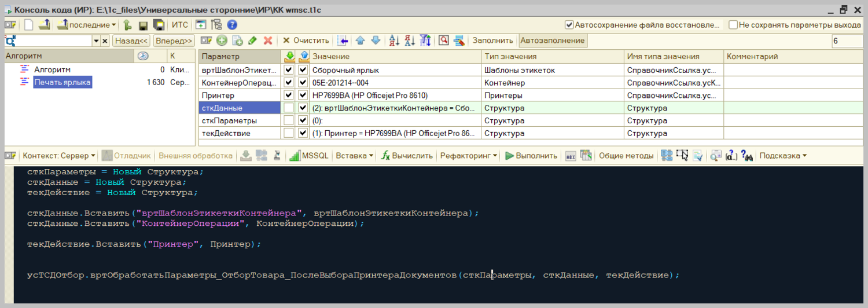Open the Рефакторинг dropdown menu
868x308 pixels.
coord(469,156)
